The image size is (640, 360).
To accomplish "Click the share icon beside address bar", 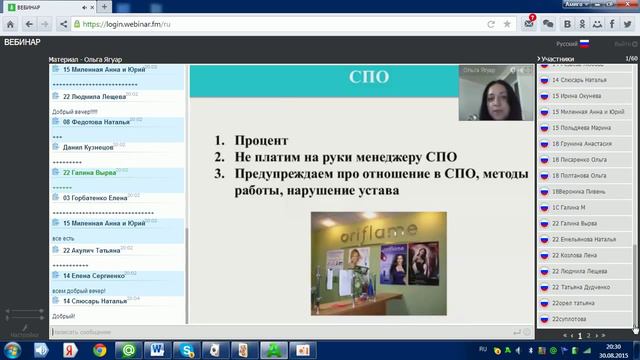I will [x=63, y=24].
